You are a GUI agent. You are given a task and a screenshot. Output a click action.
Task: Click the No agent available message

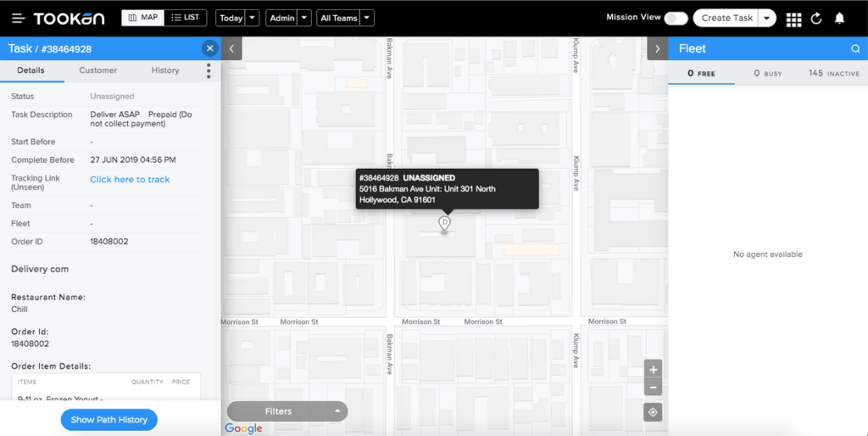768,254
